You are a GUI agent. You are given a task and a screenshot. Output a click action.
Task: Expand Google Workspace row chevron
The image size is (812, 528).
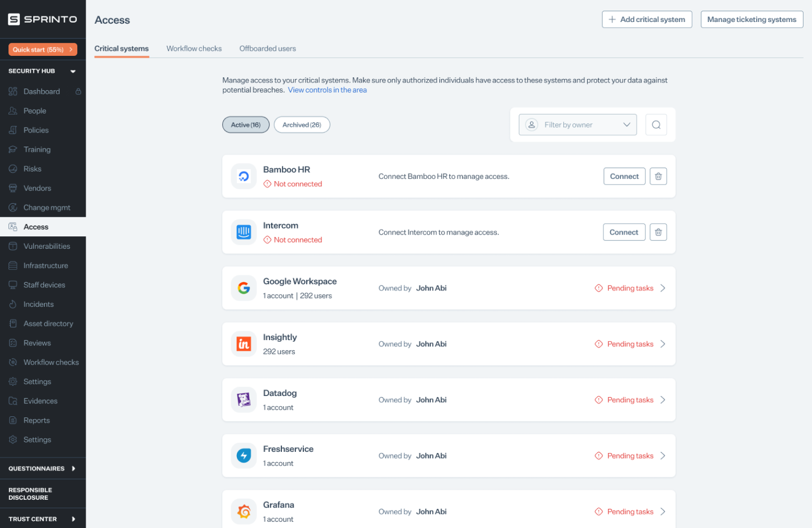click(x=663, y=288)
